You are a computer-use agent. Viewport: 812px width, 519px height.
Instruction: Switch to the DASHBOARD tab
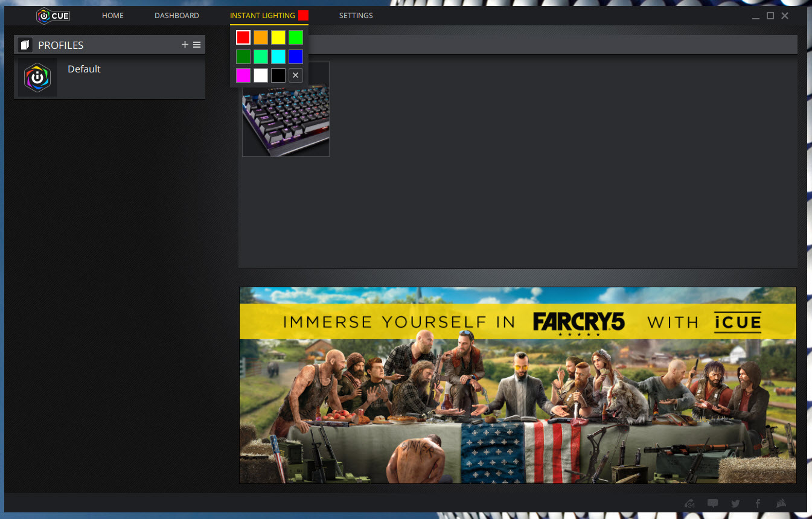(177, 16)
